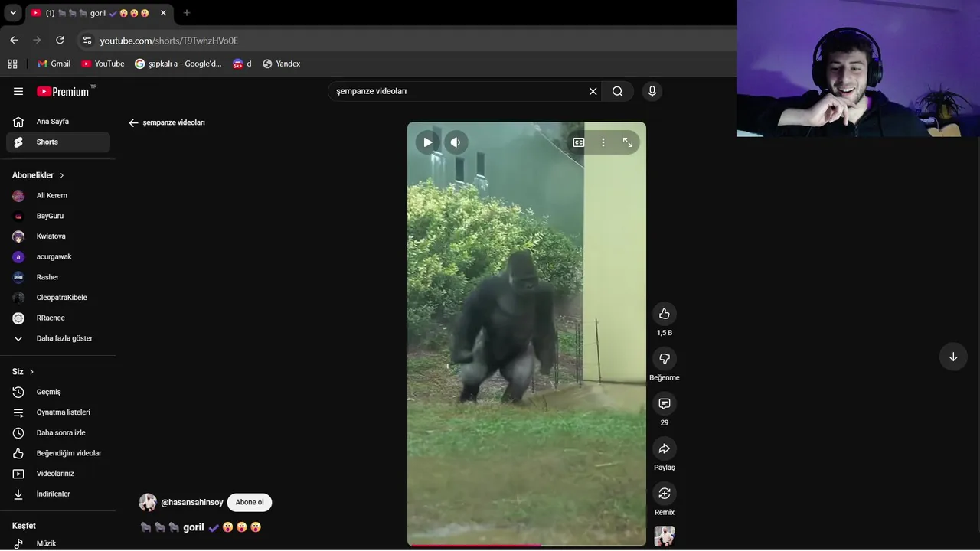Click the site info icon in address bar
This screenshot has height=551, width=980.
click(87, 41)
